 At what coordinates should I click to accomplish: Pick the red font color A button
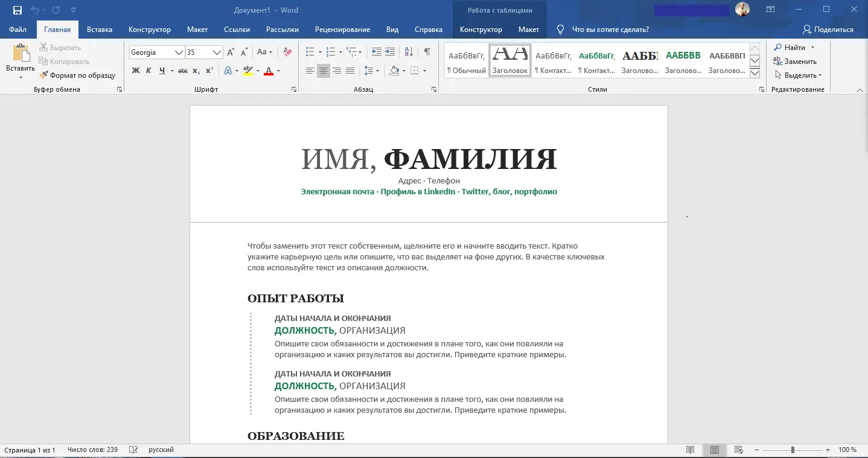click(x=269, y=71)
